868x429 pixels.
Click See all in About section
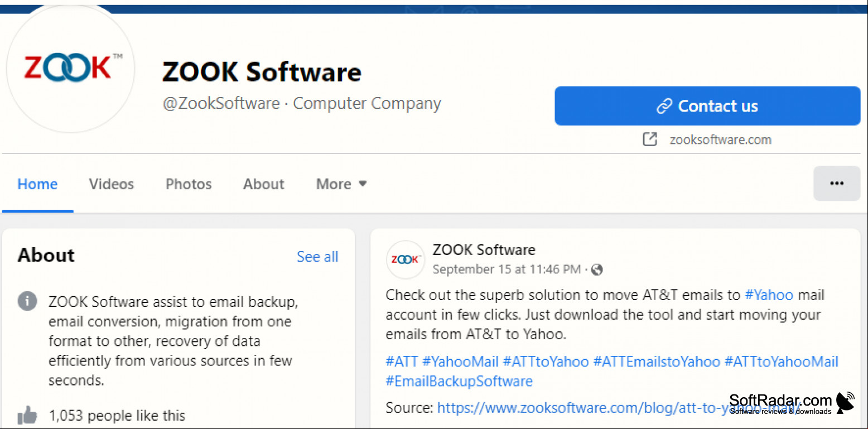coord(317,257)
